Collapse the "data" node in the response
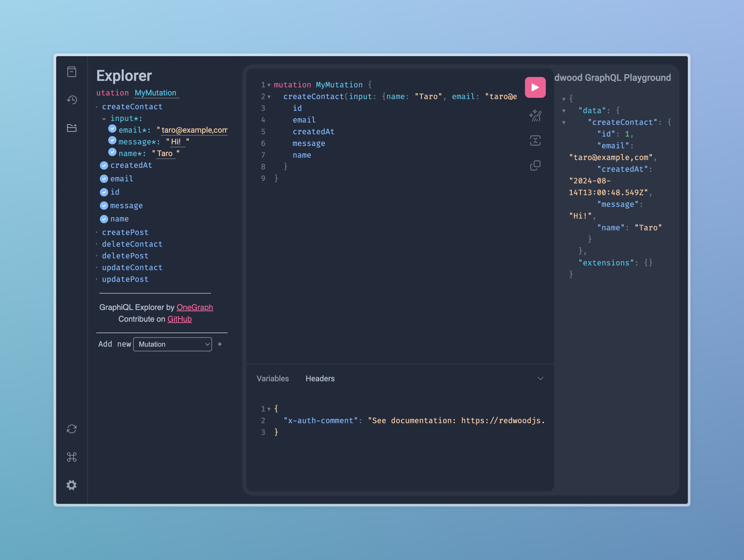 pyautogui.click(x=564, y=111)
